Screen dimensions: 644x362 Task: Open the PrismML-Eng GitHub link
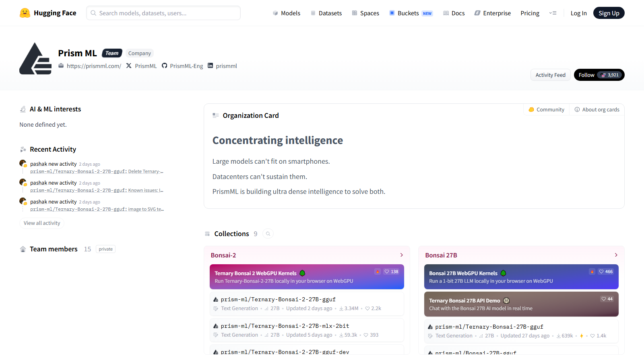[x=182, y=66]
